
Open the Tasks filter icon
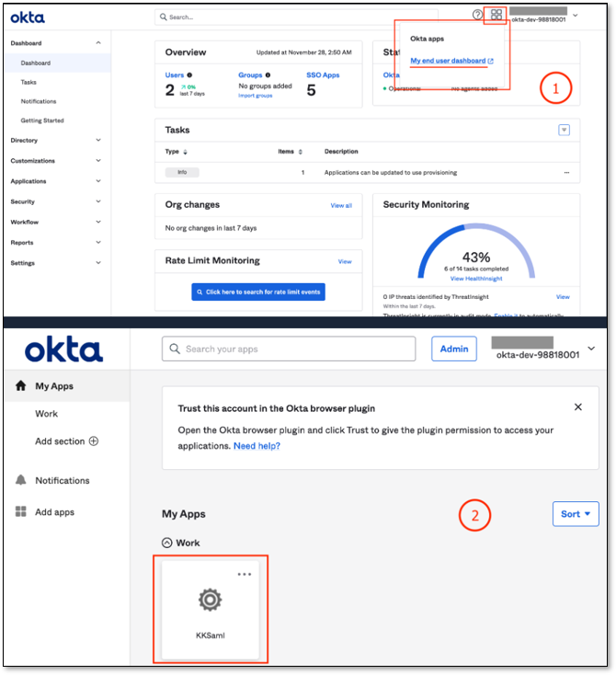pos(564,130)
